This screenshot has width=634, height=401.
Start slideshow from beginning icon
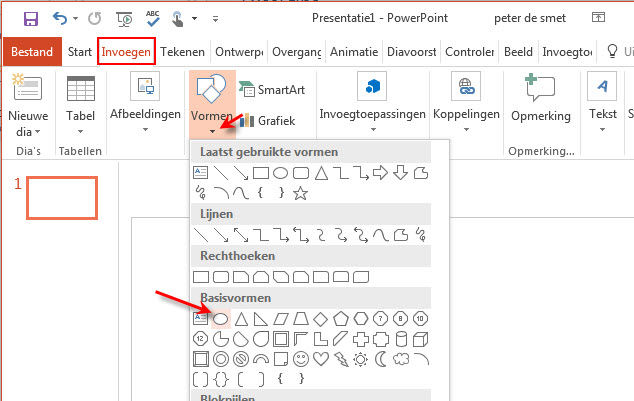coord(124,19)
